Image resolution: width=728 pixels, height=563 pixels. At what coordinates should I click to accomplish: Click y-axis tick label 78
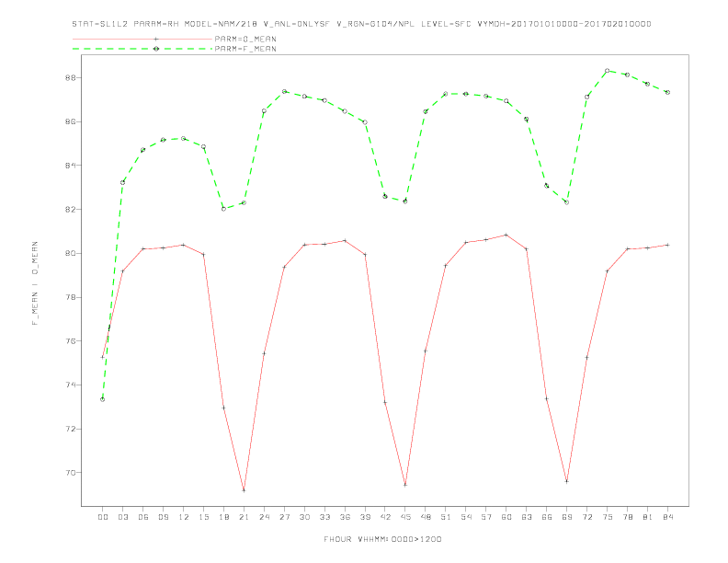point(70,297)
